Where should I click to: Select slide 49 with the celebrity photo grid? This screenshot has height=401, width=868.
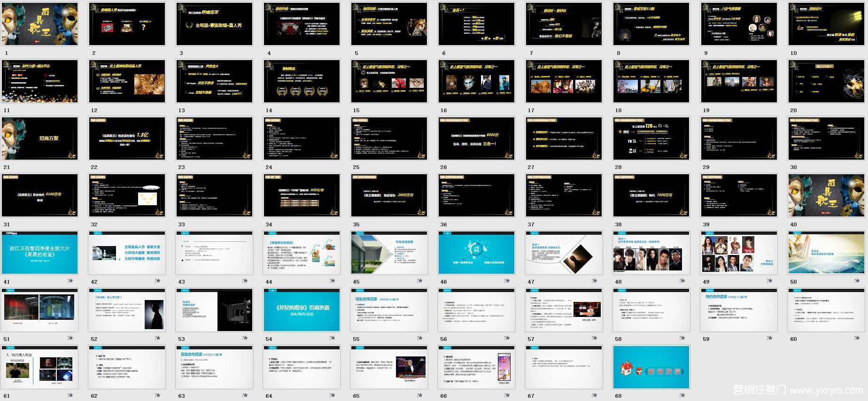point(739,253)
